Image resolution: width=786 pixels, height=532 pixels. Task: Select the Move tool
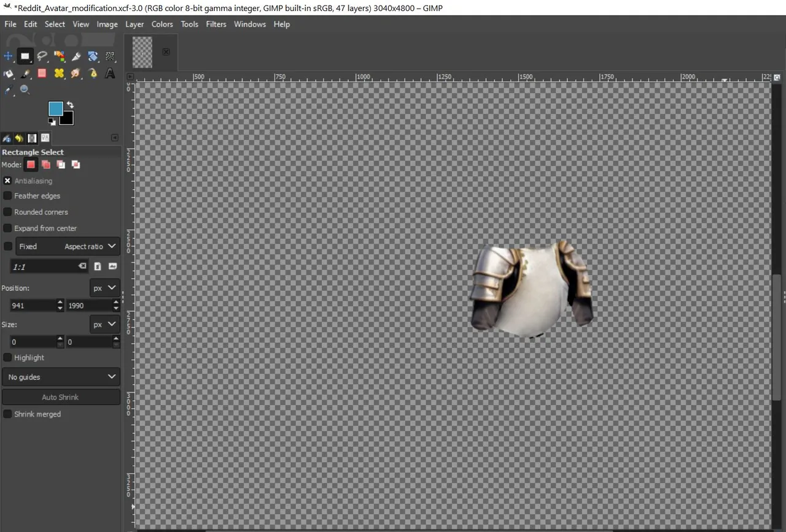pos(8,56)
